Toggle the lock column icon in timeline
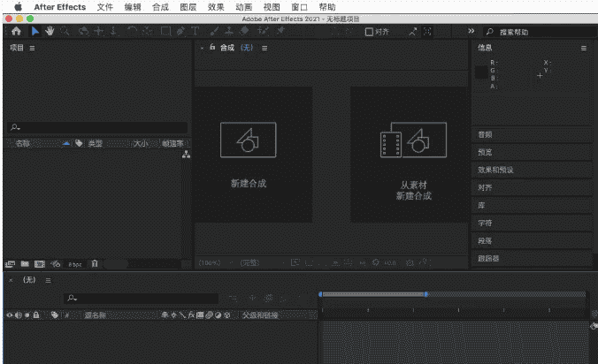The height and width of the screenshot is (364, 598). (x=36, y=315)
